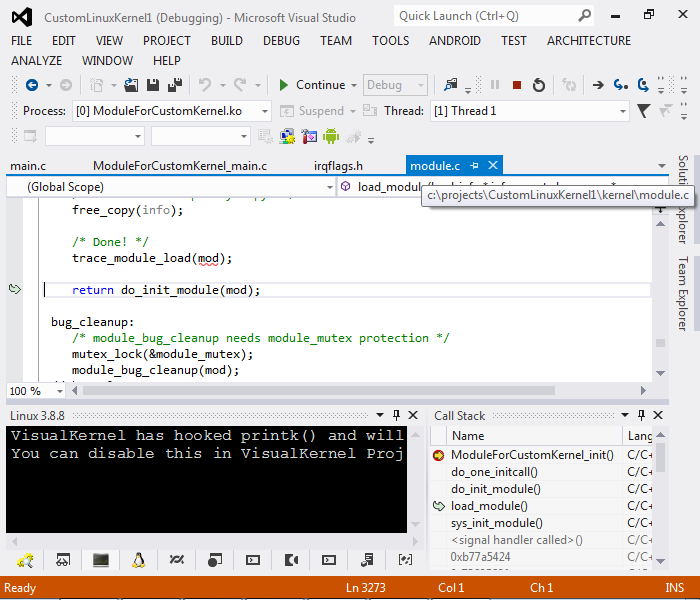Viewport: 700px width, 600px height.
Task: Close the module.c tab
Action: point(493,165)
